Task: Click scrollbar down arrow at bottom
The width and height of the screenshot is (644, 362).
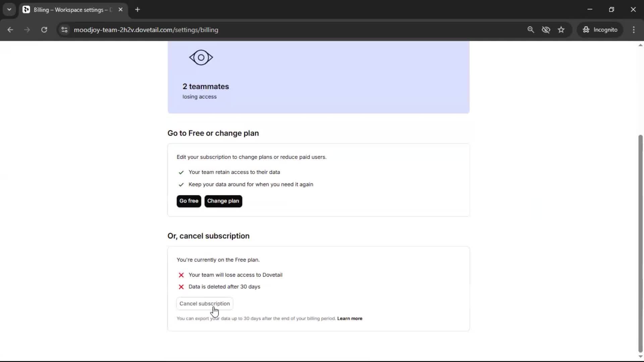Action: (640, 357)
